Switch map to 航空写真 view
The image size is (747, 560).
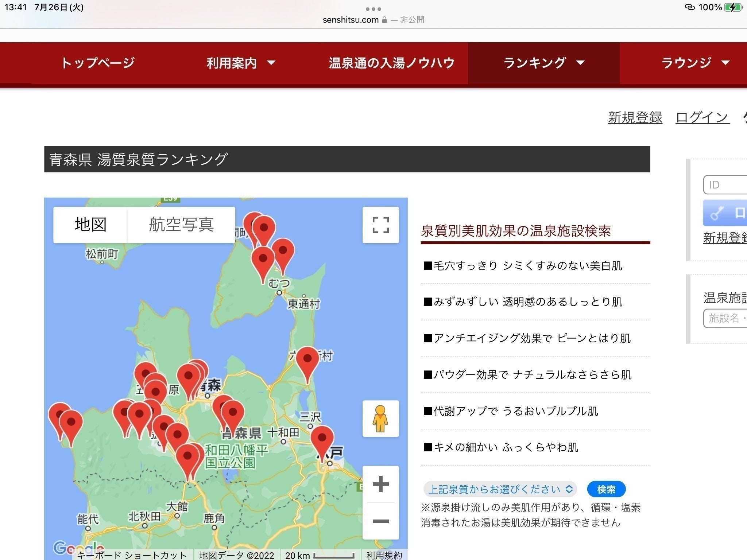point(181,225)
